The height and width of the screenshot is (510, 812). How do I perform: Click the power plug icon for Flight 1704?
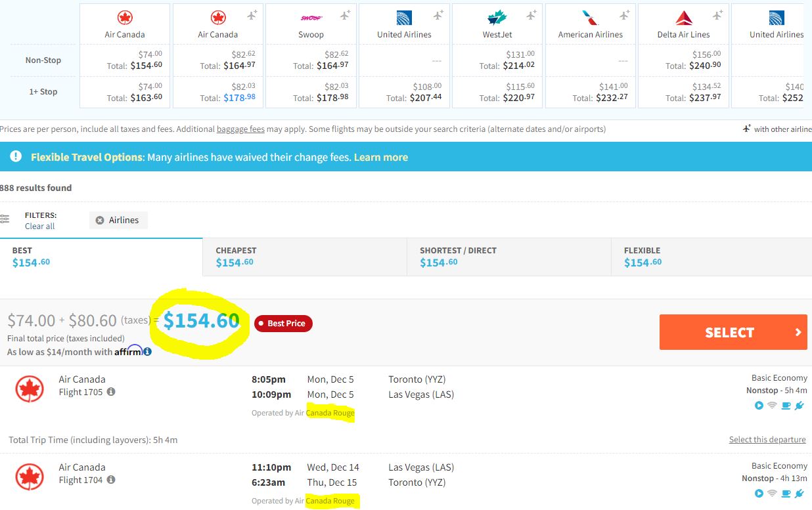pyautogui.click(x=800, y=494)
